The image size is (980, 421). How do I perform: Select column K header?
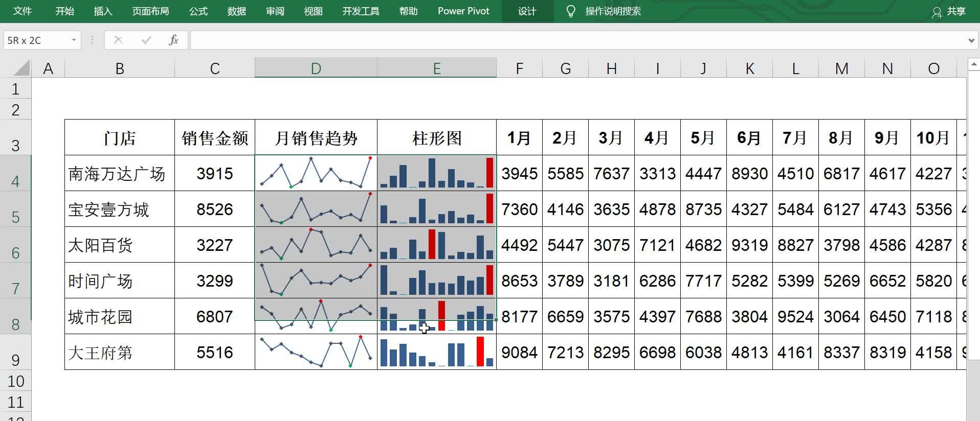(749, 68)
